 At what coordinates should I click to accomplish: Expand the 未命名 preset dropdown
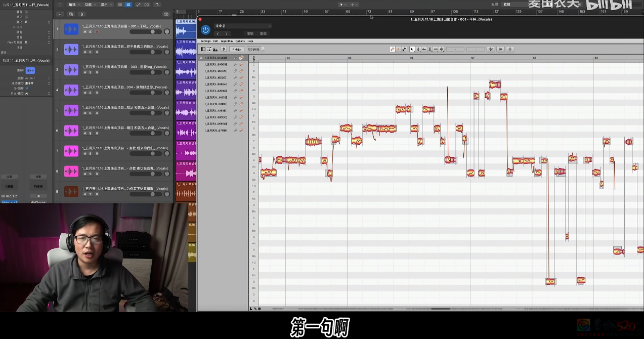(243, 26)
